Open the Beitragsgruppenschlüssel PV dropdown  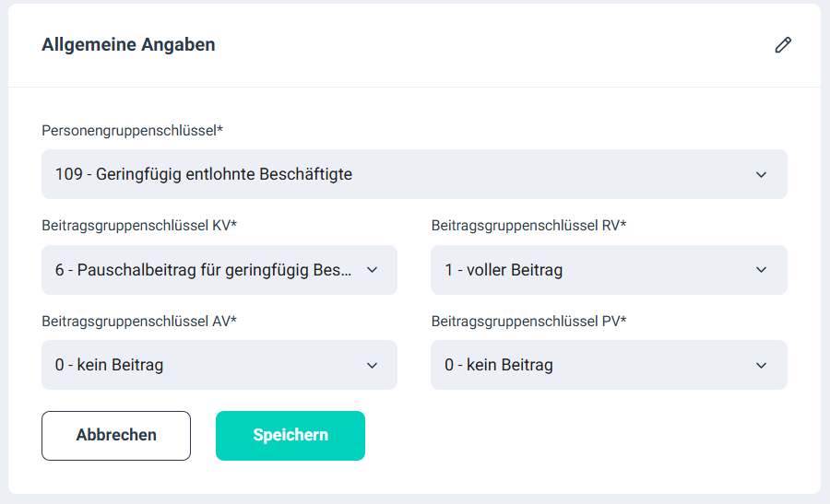pyautogui.click(x=609, y=365)
